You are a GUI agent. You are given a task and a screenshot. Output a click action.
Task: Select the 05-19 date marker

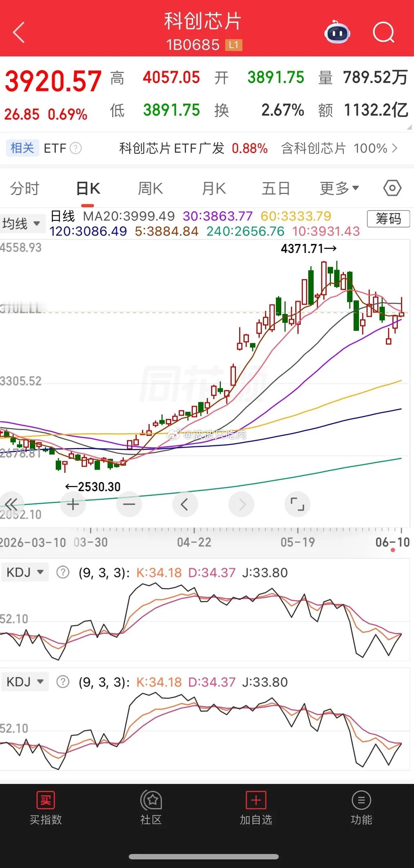[298, 542]
